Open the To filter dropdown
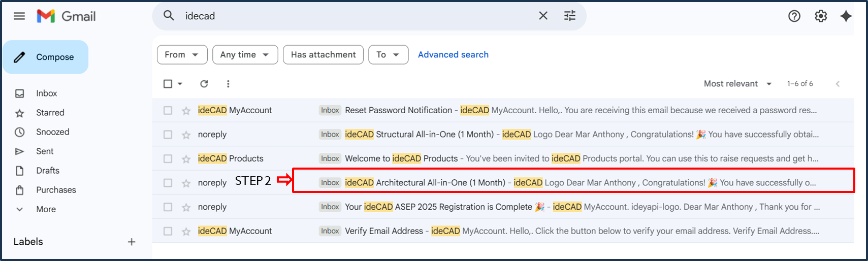868x261 pixels. (x=389, y=55)
